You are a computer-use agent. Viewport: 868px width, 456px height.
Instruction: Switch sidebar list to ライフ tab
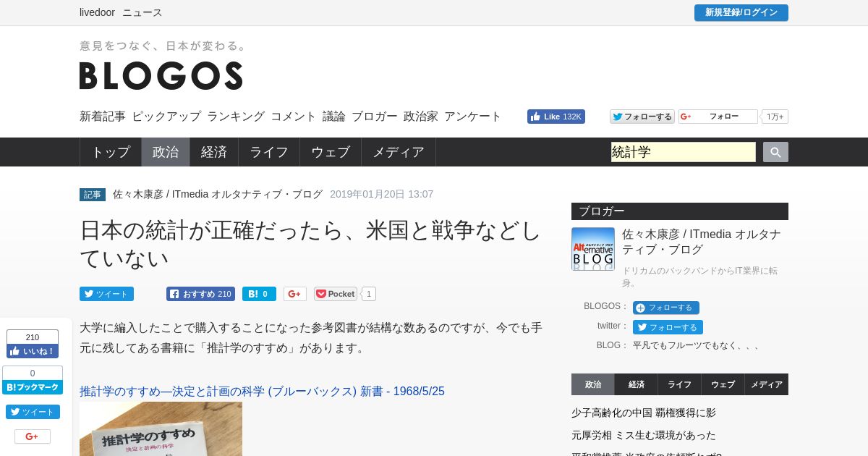coord(680,384)
